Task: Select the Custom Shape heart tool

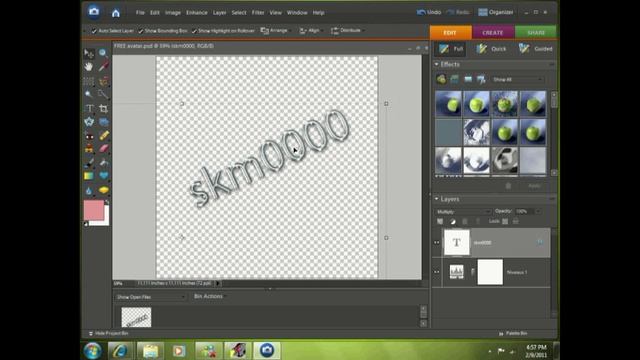Action: click(x=103, y=176)
